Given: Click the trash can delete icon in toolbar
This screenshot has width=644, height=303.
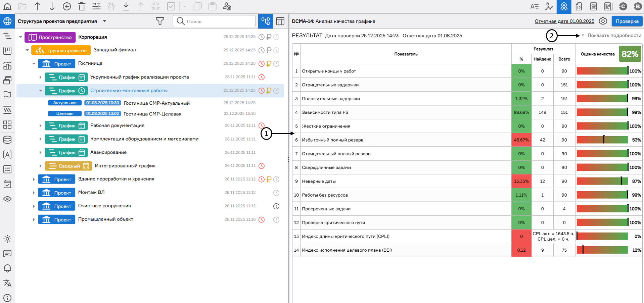Looking at the screenshot, I should click(x=82, y=6).
